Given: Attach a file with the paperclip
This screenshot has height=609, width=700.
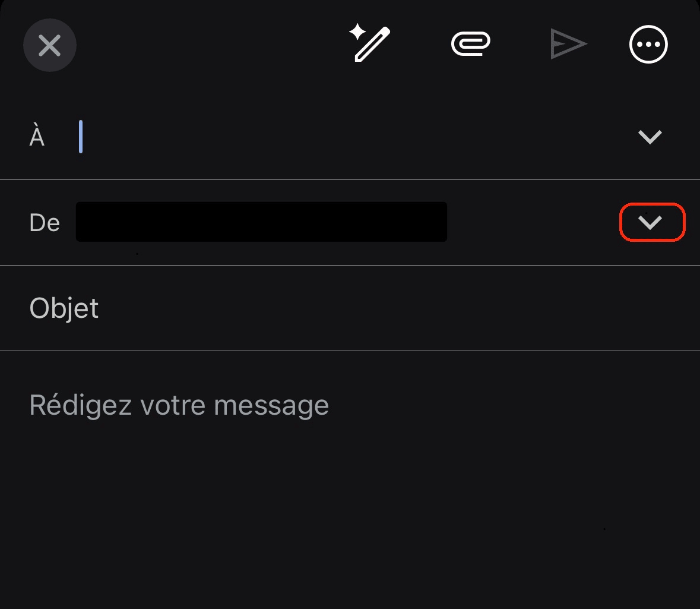Looking at the screenshot, I should [471, 44].
